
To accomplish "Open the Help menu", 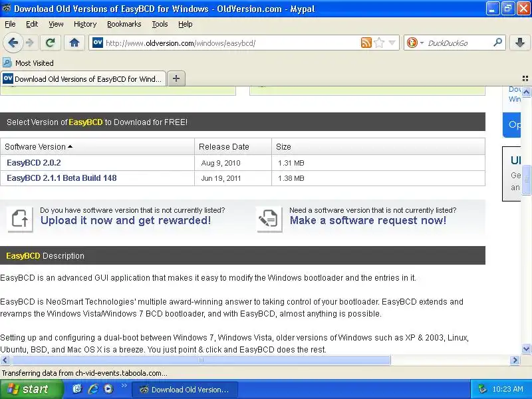I will (x=186, y=24).
